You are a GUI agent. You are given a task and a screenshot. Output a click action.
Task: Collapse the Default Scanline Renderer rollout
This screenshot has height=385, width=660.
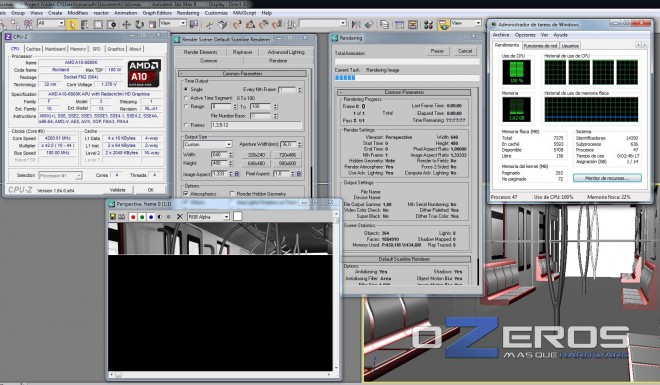pos(404,259)
